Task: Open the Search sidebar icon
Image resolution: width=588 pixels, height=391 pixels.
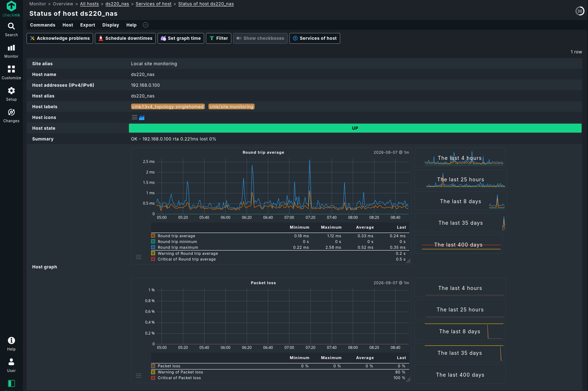Action: [x=11, y=26]
